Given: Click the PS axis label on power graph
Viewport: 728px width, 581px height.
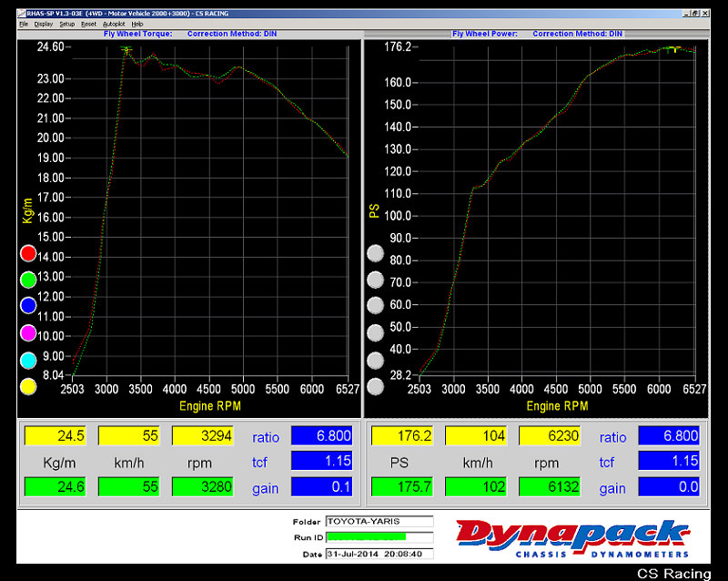Looking at the screenshot, I should coord(374,211).
